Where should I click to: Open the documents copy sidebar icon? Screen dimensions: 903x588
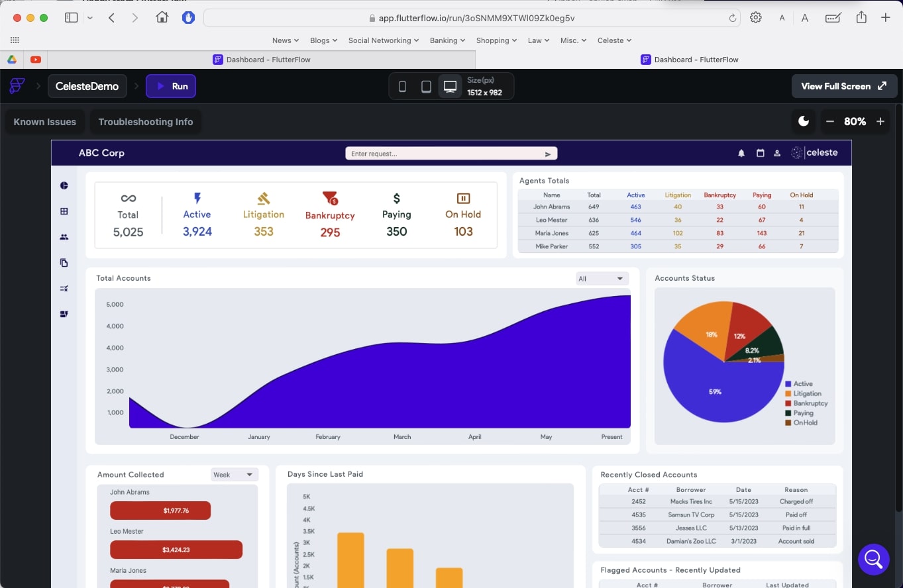coord(64,263)
